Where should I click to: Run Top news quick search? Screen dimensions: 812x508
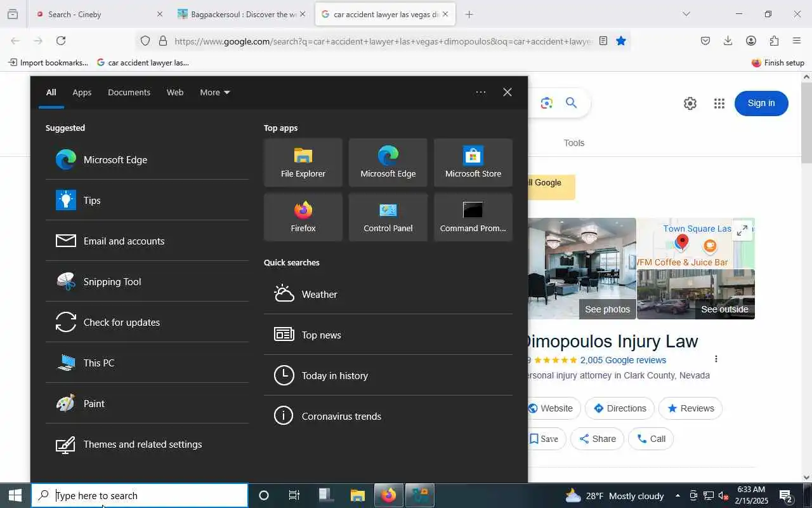click(x=388, y=335)
